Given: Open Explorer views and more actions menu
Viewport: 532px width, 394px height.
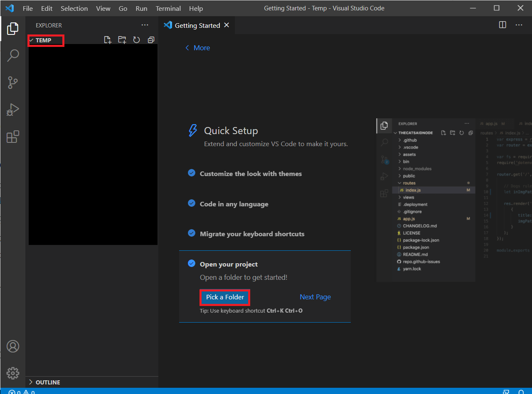Looking at the screenshot, I should pos(144,25).
